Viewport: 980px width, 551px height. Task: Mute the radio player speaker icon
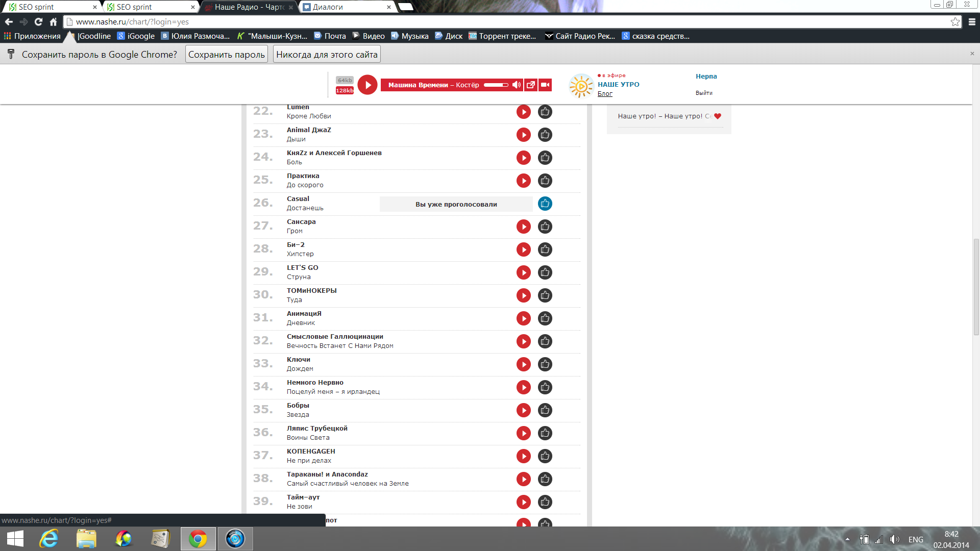tap(517, 85)
